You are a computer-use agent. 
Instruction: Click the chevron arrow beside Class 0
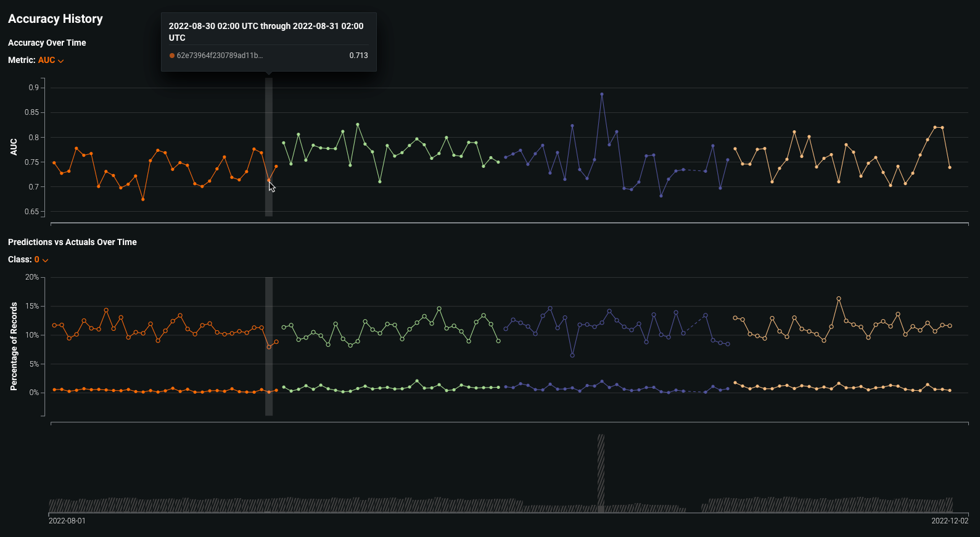(x=45, y=260)
